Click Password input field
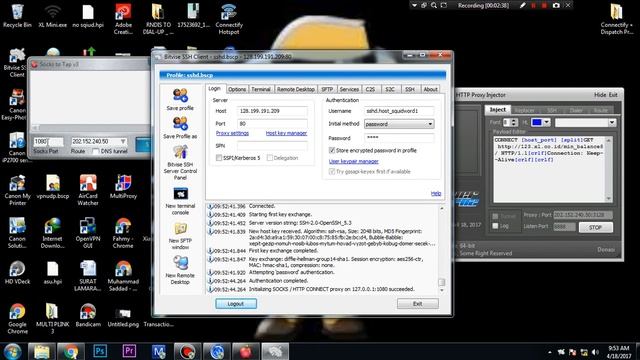 point(399,138)
